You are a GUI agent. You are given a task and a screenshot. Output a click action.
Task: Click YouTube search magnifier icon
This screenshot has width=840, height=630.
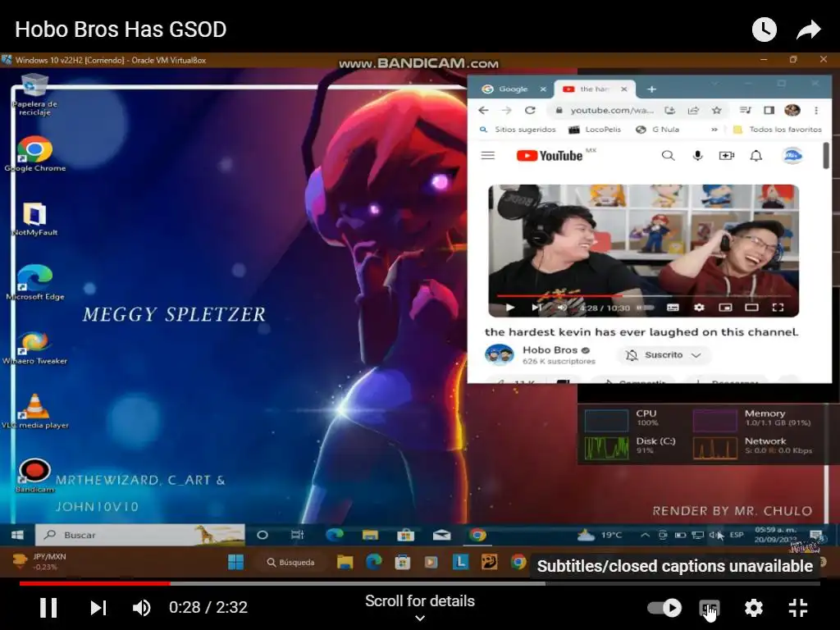point(668,156)
